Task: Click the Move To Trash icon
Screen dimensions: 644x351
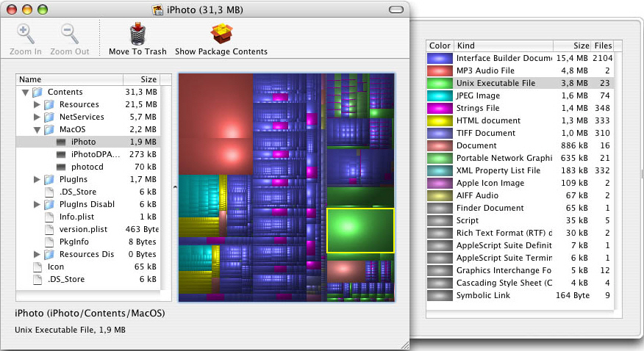Action: [137, 34]
